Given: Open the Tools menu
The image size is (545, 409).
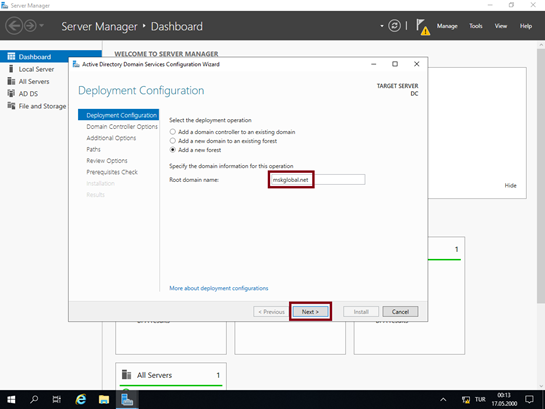Looking at the screenshot, I should point(475,26).
